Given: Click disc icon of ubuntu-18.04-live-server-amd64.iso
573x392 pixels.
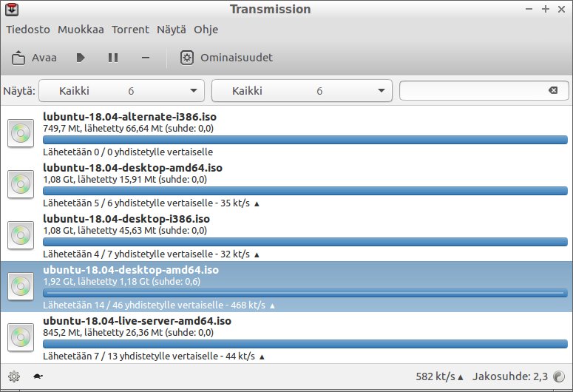Looking at the screenshot, I should tap(21, 337).
